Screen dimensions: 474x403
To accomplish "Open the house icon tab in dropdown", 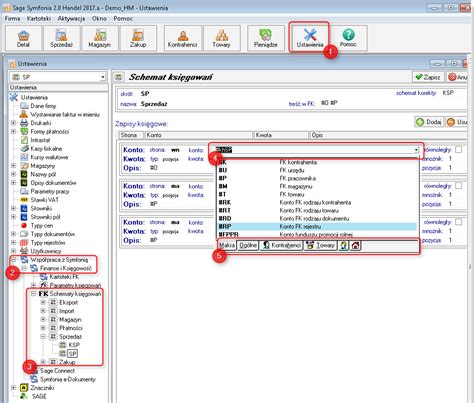I will coord(356,245).
